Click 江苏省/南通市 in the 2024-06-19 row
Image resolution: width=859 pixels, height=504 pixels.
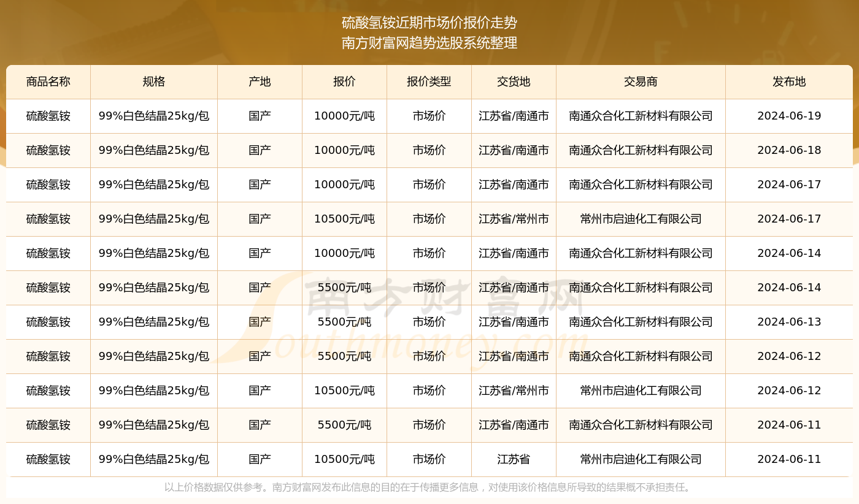[514, 116]
